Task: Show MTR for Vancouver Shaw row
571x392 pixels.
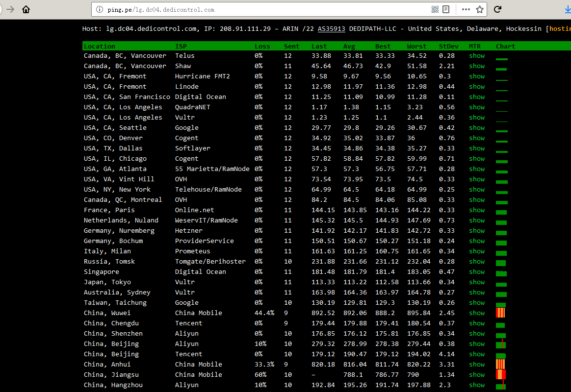Action: (477, 66)
